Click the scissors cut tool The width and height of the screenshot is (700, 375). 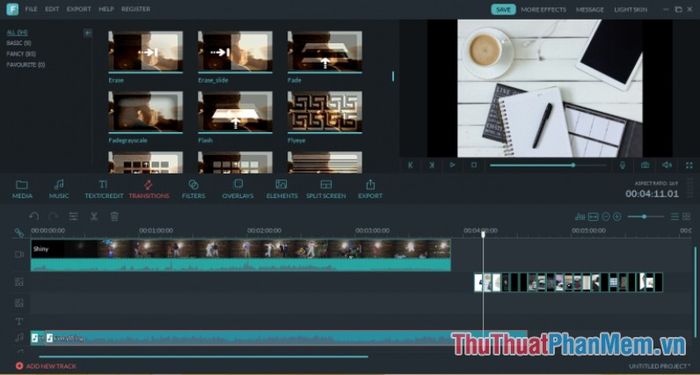pos(94,217)
